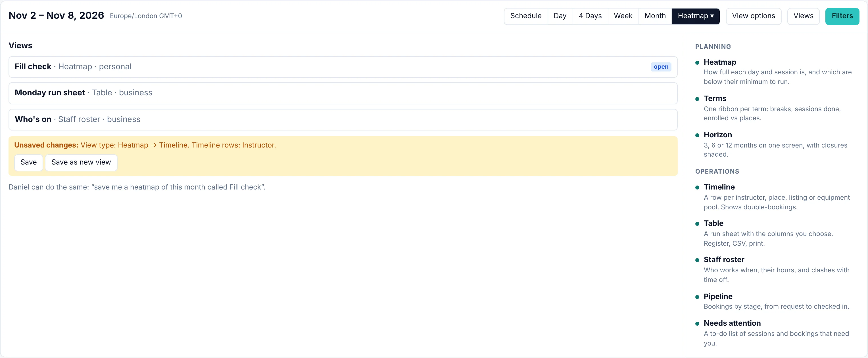The image size is (868, 358).
Task: Save the unsaved view changes
Action: [29, 163]
